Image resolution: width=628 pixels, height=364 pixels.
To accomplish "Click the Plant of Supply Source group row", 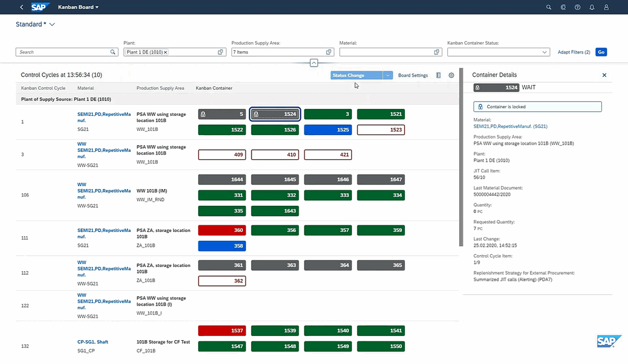I will (x=237, y=99).
